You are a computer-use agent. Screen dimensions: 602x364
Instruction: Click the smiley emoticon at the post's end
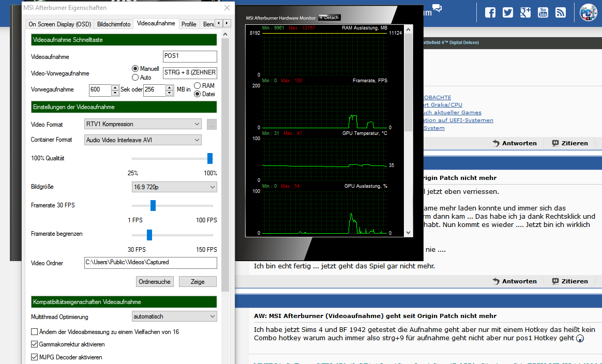[580, 338]
